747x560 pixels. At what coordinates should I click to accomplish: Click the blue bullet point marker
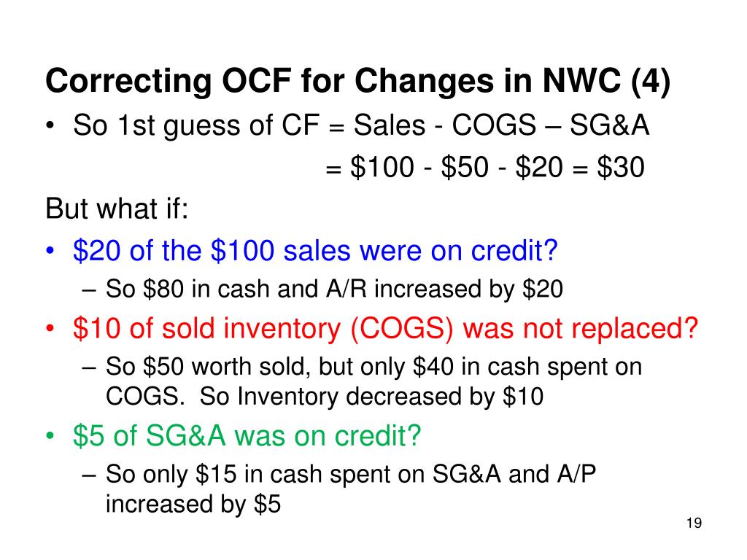[x=50, y=250]
